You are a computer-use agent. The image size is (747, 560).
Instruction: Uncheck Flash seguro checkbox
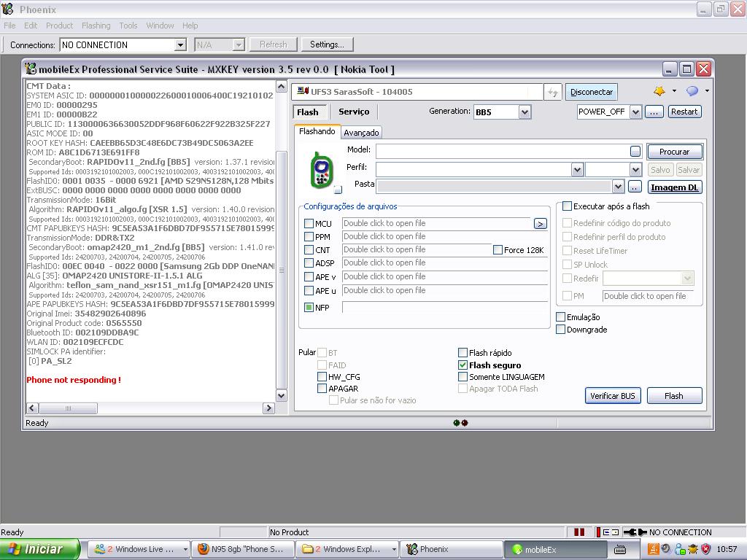462,365
